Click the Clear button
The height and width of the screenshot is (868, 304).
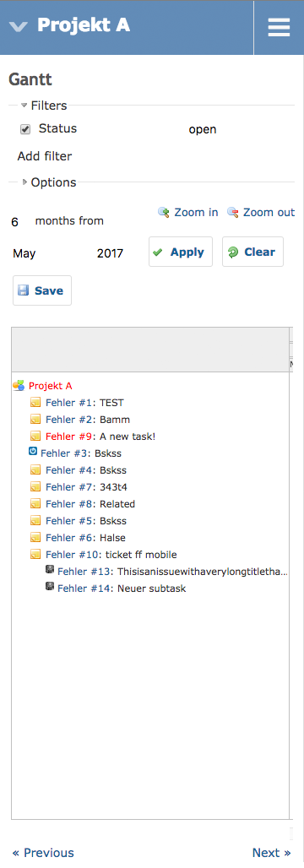[253, 252]
